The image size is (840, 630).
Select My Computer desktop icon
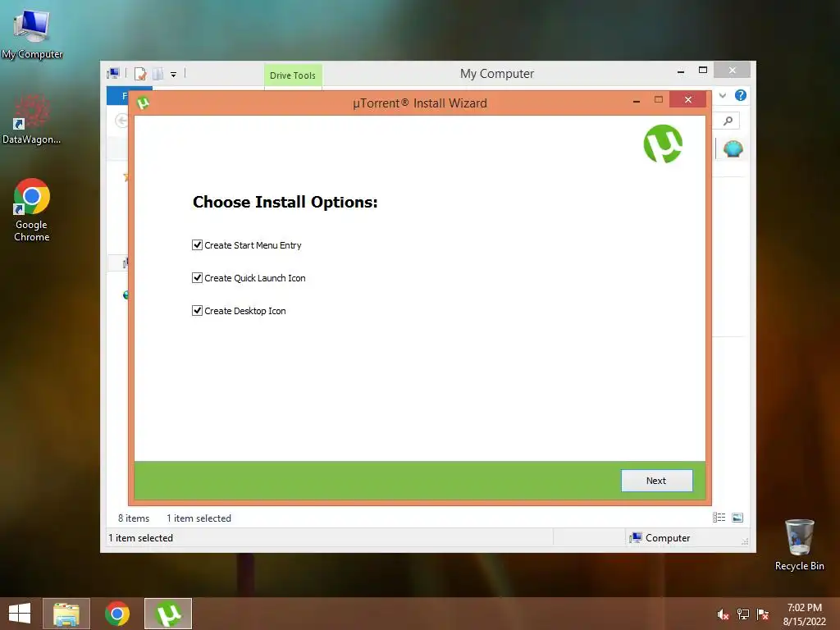tap(32, 34)
